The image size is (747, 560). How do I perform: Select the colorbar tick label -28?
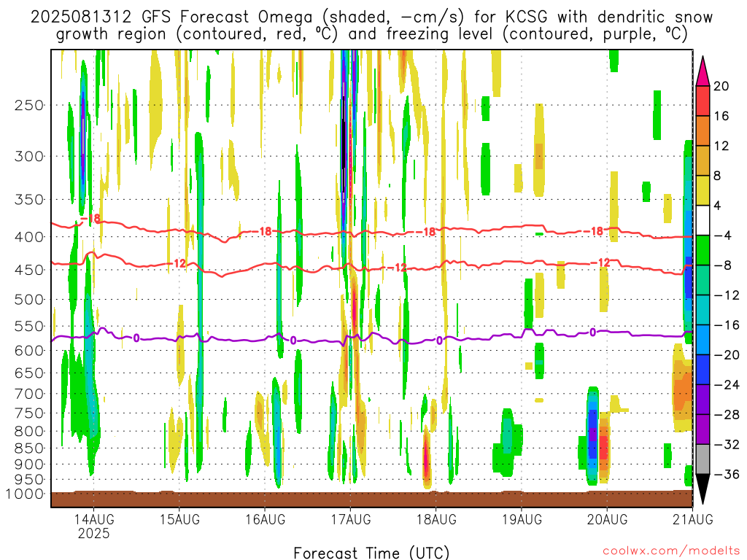pyautogui.click(x=727, y=415)
